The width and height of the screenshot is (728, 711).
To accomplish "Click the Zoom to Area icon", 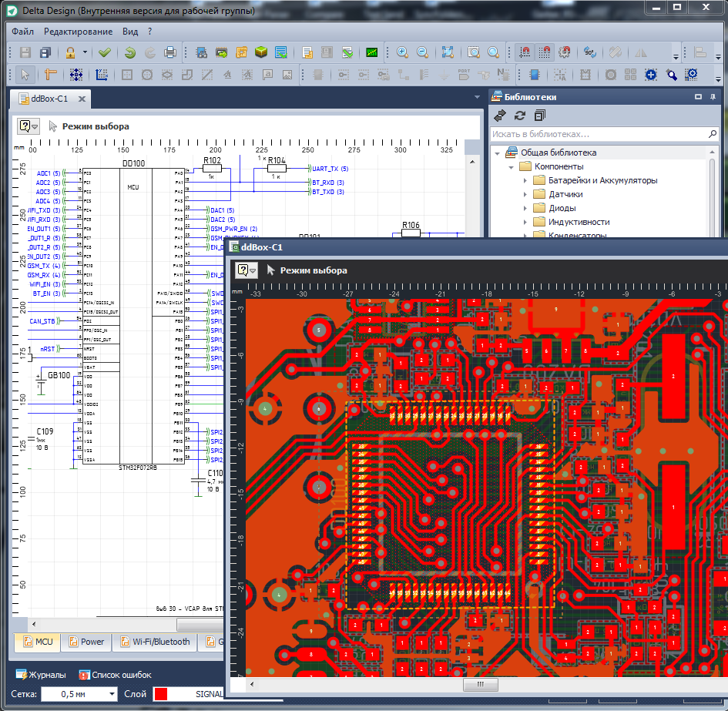I will point(473,52).
